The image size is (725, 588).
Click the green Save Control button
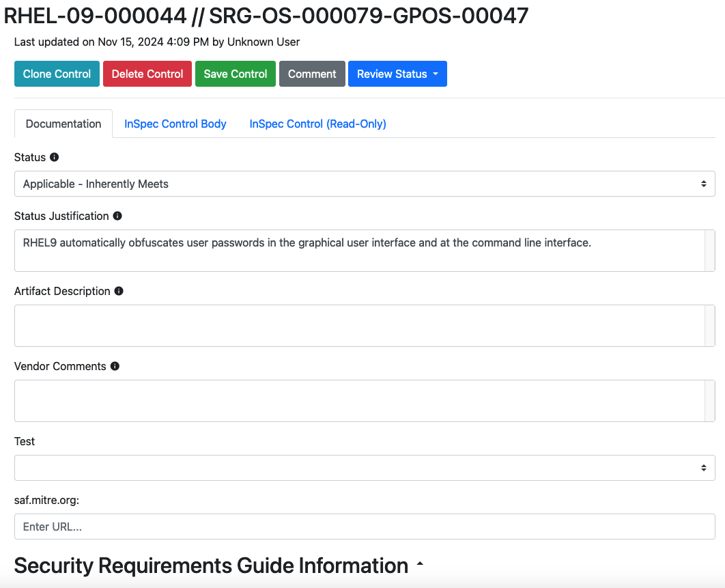click(236, 74)
